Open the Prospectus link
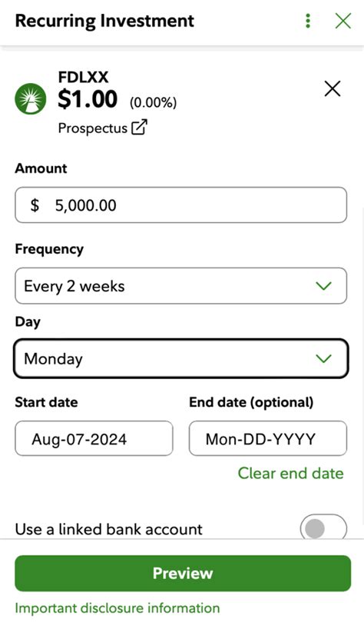The image size is (364, 629). pyautogui.click(x=92, y=128)
